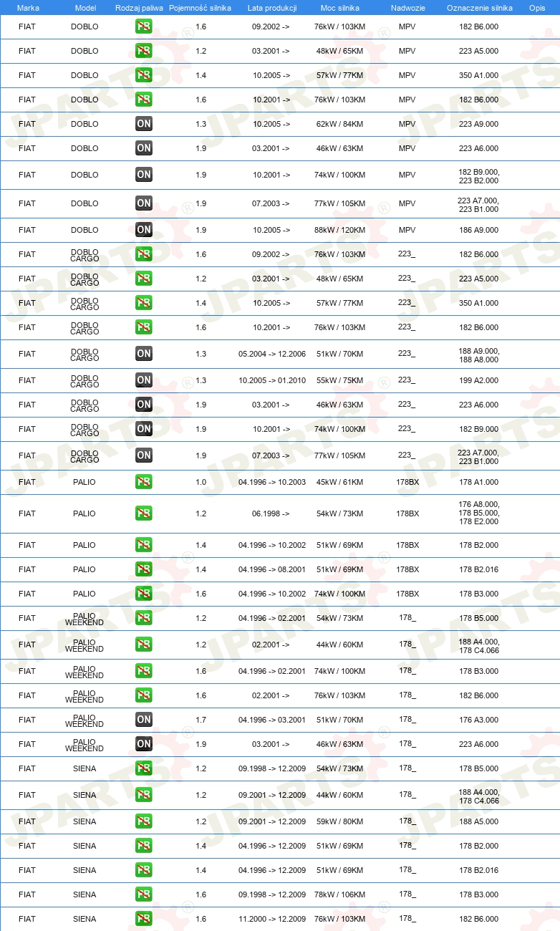Click petrol icon in DOBLO MPV 1.2 row
The image size is (560, 931).
tap(144, 51)
